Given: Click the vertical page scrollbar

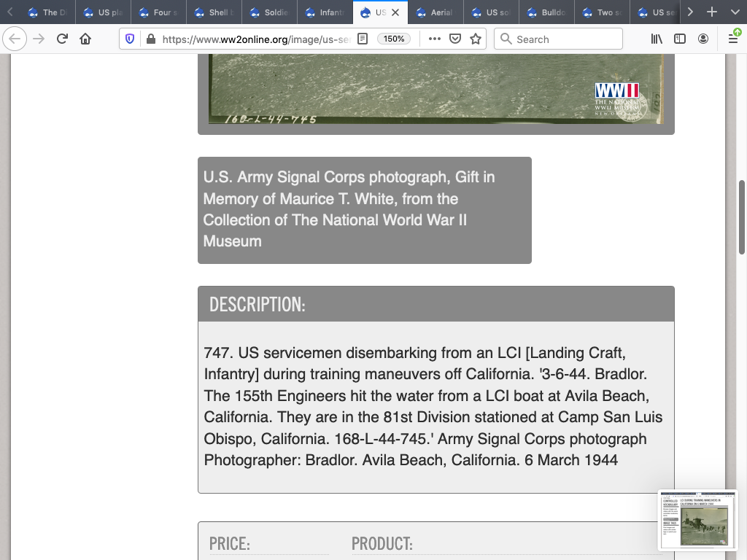Looking at the screenshot, I should tap(741, 217).
